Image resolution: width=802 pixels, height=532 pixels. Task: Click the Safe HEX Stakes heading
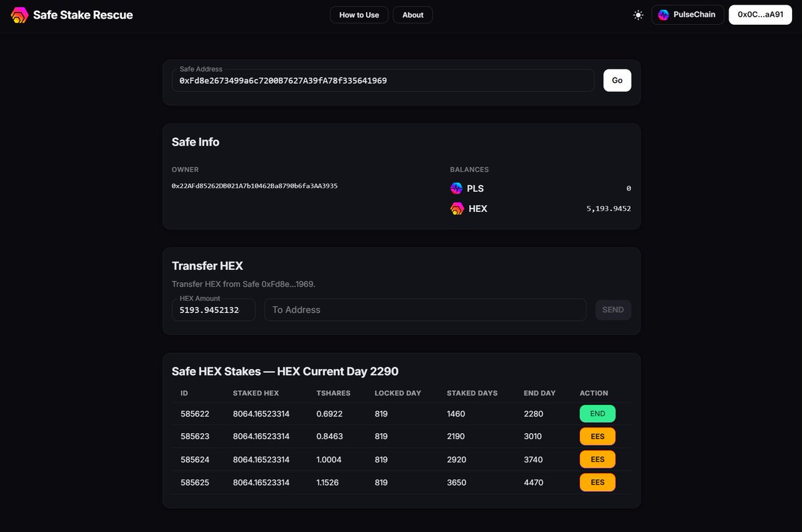[x=285, y=372]
